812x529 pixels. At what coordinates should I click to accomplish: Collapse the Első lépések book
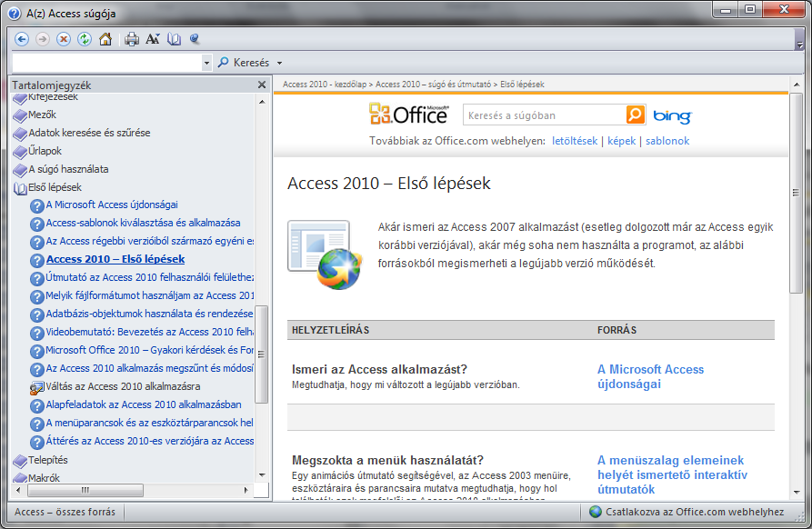tap(20, 188)
